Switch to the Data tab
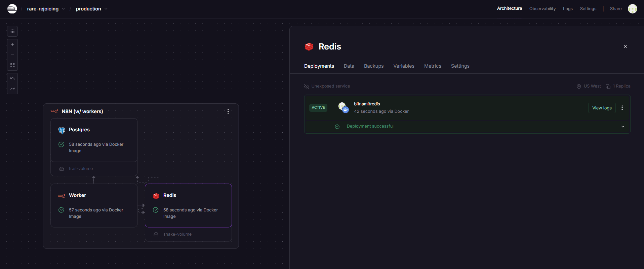The height and width of the screenshot is (269, 644). point(349,66)
